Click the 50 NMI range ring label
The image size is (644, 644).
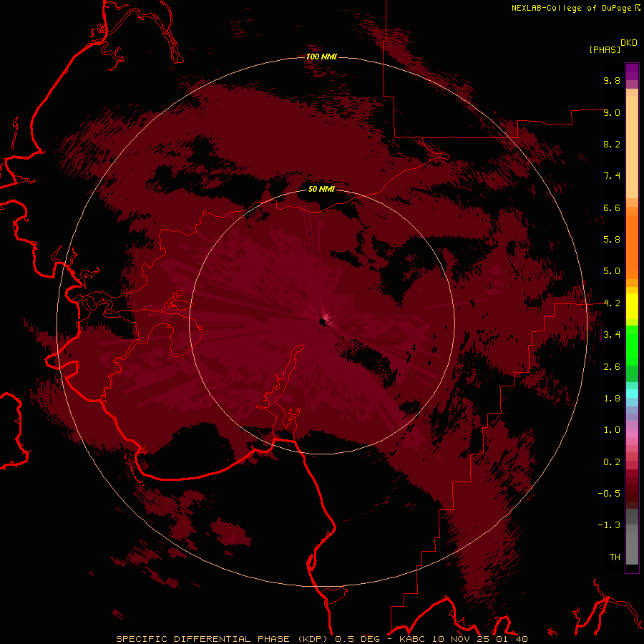tap(321, 189)
